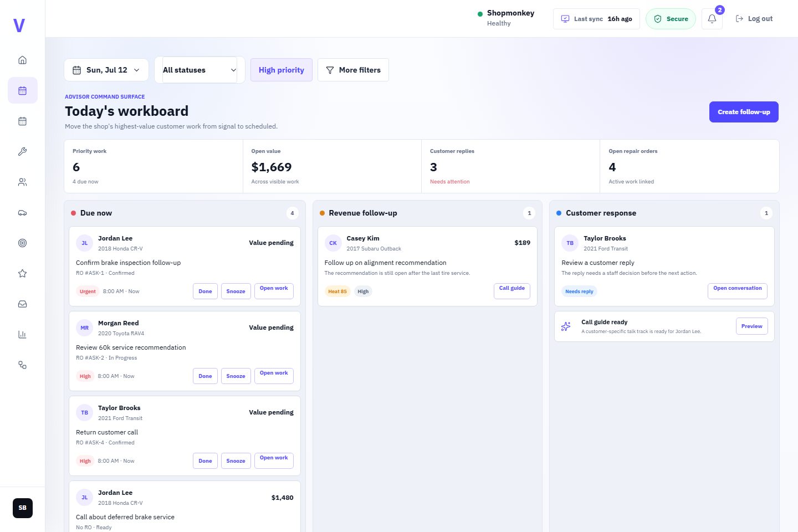Screen dimensions: 798x532
Task: Expand the All statuses dropdown
Action: (199, 70)
